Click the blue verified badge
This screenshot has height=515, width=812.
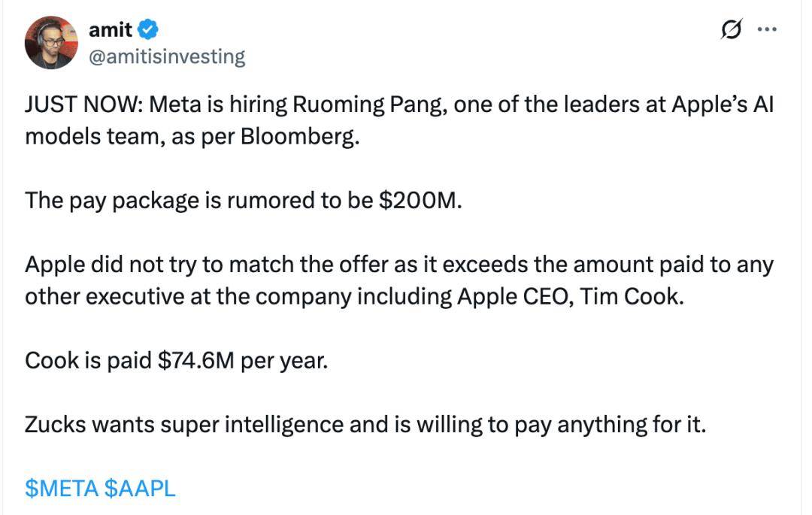[148, 30]
